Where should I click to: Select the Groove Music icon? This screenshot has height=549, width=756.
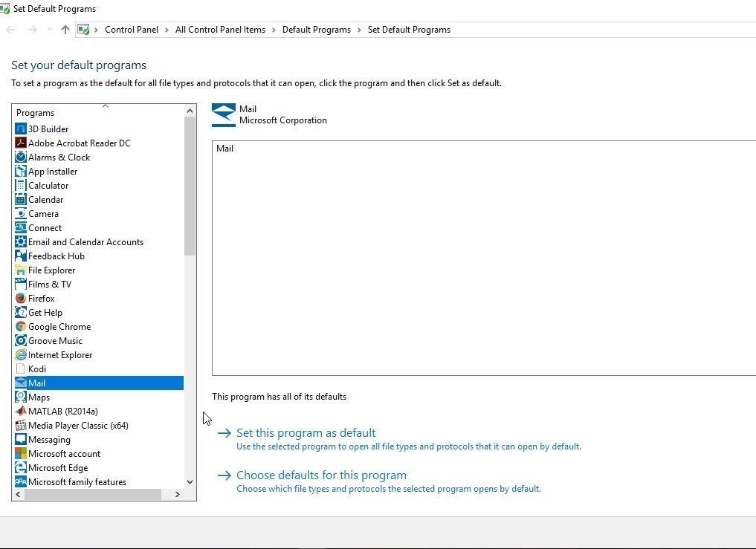pyautogui.click(x=20, y=340)
